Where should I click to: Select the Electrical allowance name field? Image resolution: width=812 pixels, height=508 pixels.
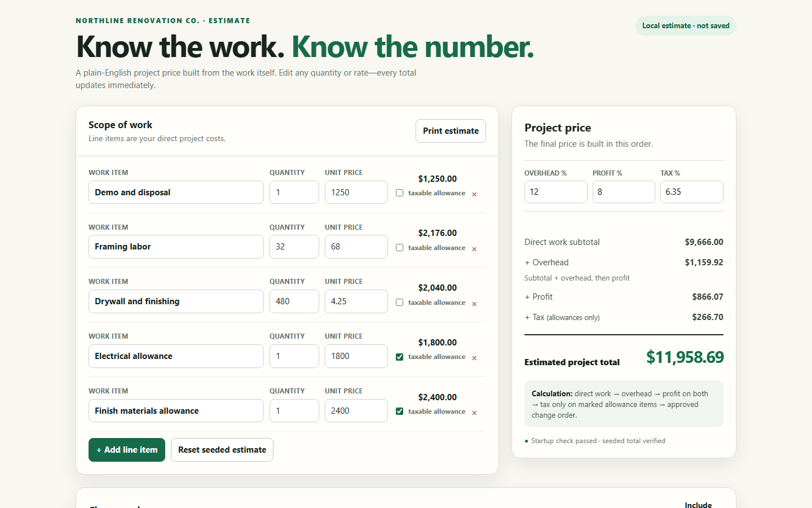pos(176,356)
